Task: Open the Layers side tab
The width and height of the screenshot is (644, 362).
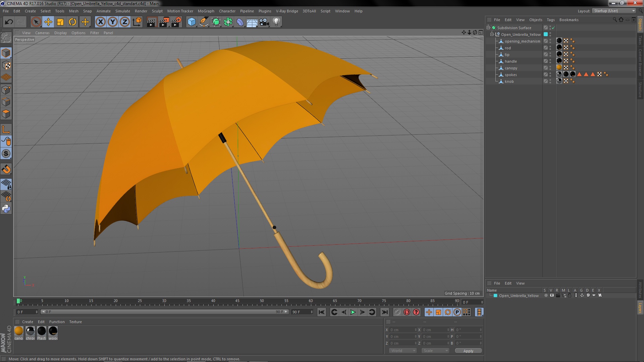Action: (x=640, y=308)
